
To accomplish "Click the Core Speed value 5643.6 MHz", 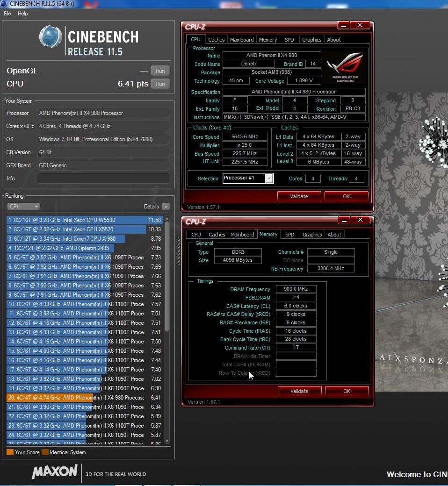I will pos(245,136).
